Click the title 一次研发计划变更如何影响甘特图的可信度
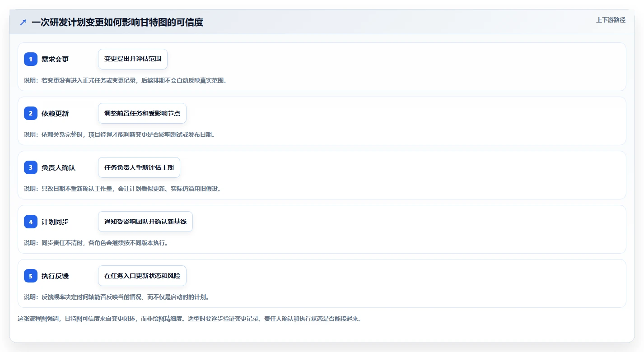Viewport: 644px width, 352px height. tap(117, 22)
